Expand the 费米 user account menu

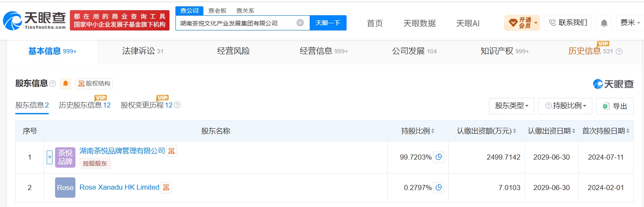(630, 23)
